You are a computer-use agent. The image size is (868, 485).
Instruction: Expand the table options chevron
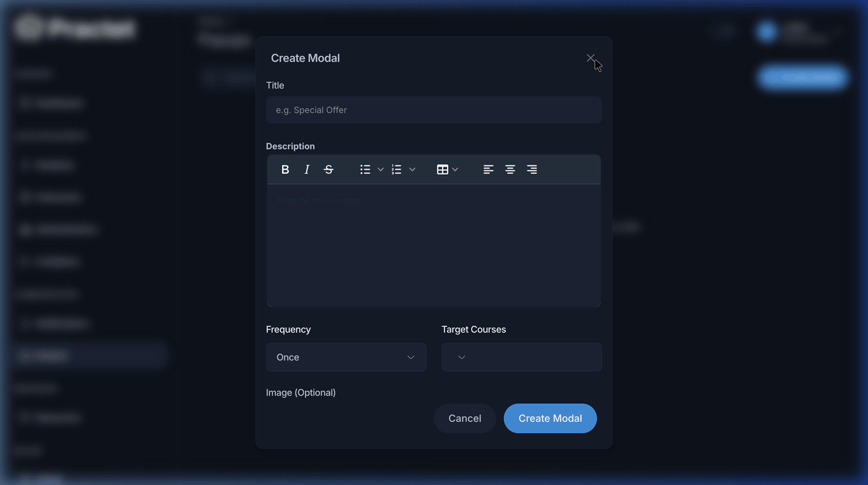455,169
